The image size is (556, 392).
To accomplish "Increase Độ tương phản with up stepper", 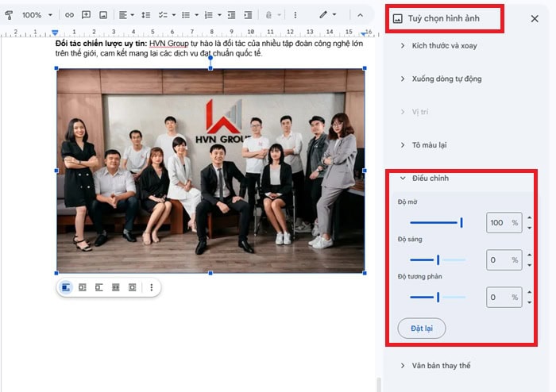I will [x=530, y=292].
